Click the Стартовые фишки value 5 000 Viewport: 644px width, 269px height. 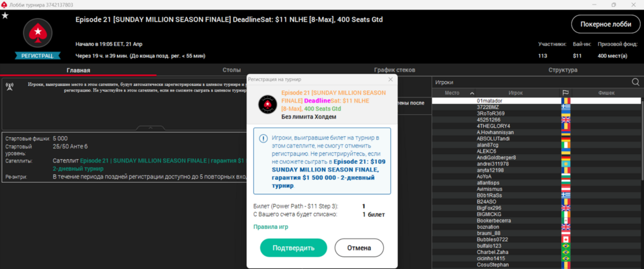[61, 139]
